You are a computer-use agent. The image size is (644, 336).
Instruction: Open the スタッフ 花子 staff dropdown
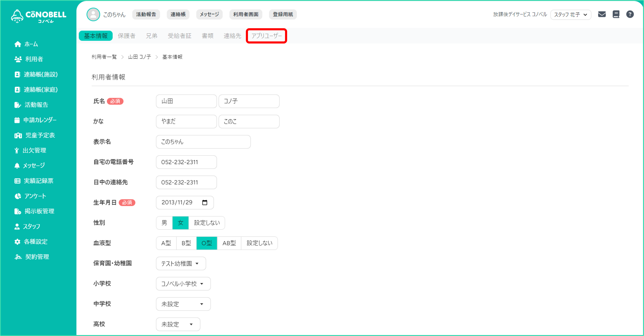click(571, 15)
